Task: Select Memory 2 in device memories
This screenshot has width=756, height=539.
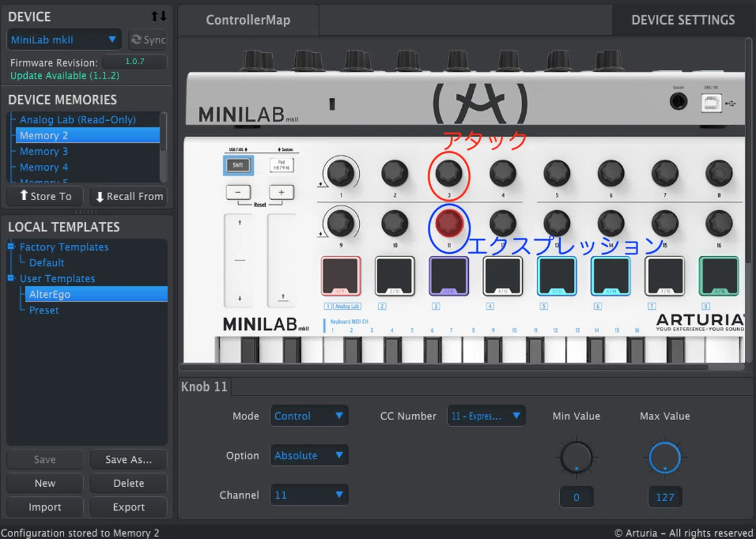Action: [87, 135]
